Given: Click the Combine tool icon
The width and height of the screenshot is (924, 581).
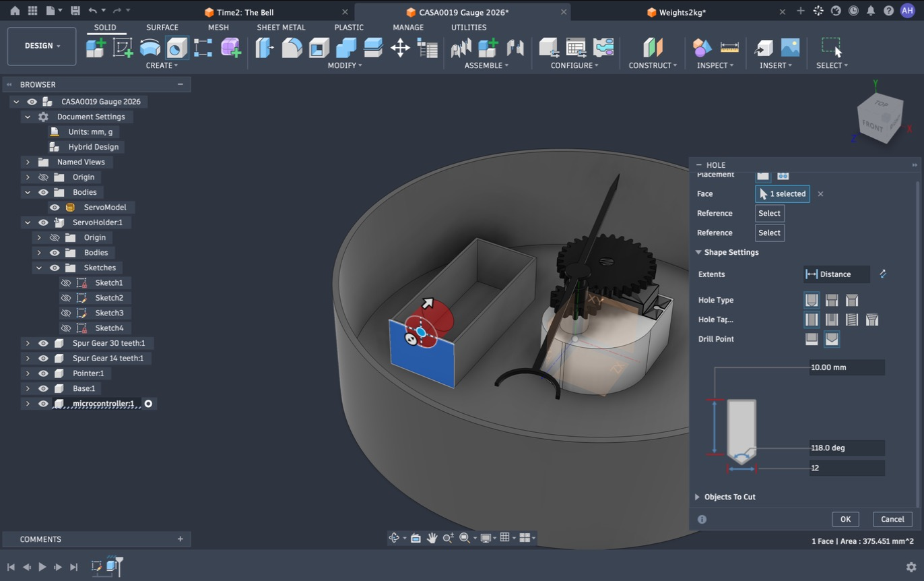Looking at the screenshot, I should [x=345, y=48].
